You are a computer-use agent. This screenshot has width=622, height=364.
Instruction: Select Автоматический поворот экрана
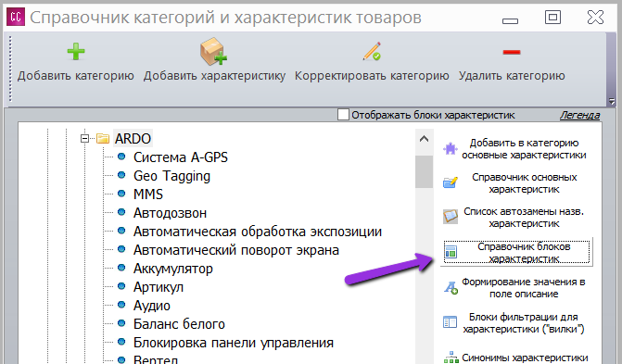[236, 250]
